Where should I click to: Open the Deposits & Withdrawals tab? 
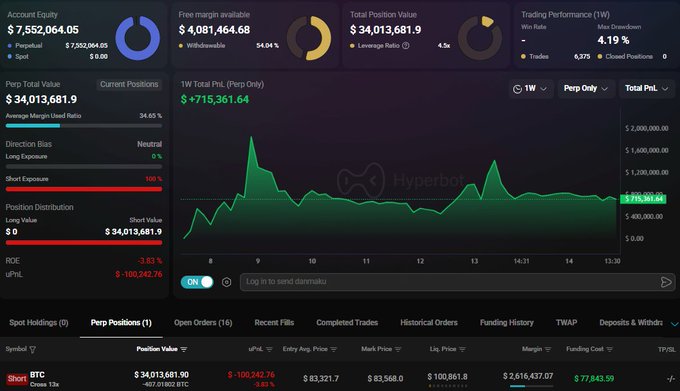[631, 323]
